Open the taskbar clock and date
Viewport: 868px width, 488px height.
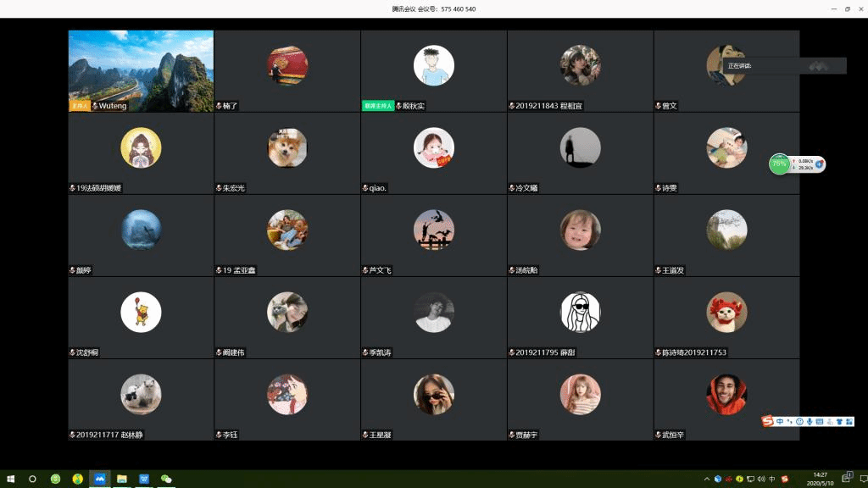[x=820, y=479]
